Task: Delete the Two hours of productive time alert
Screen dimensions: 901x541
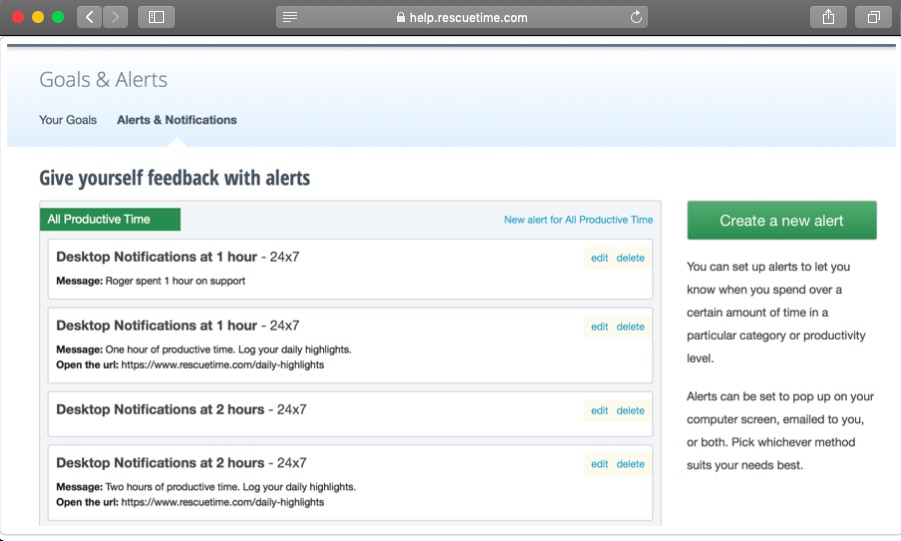Action: click(x=630, y=464)
